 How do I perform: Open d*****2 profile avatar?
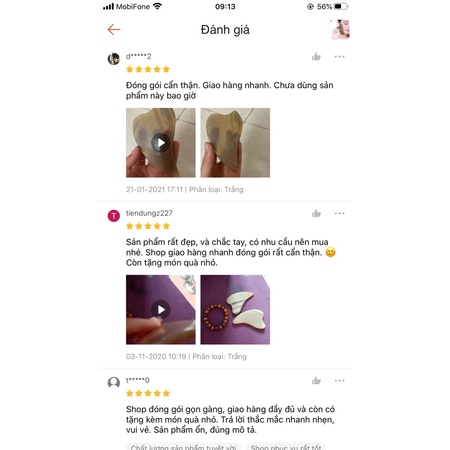click(x=114, y=59)
